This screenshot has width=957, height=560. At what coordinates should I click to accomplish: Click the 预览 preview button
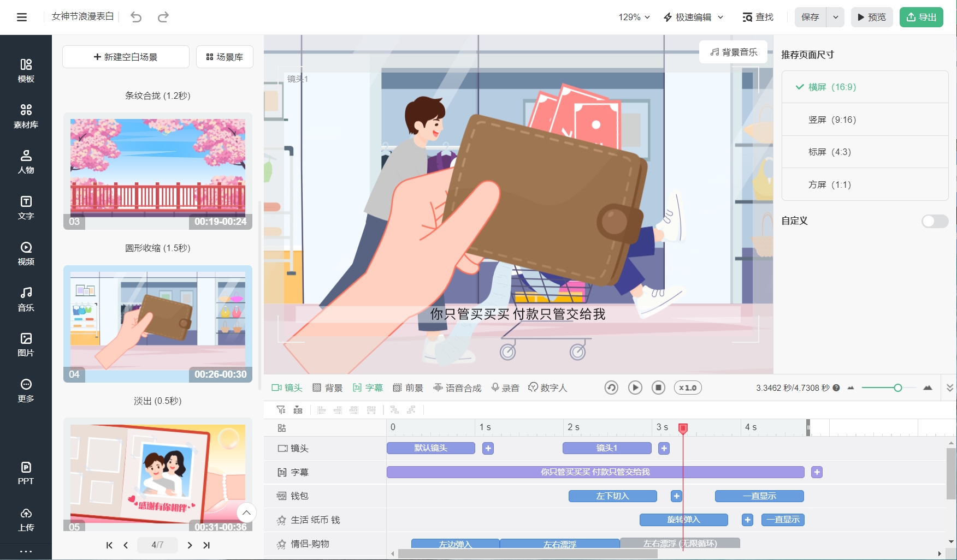[872, 17]
